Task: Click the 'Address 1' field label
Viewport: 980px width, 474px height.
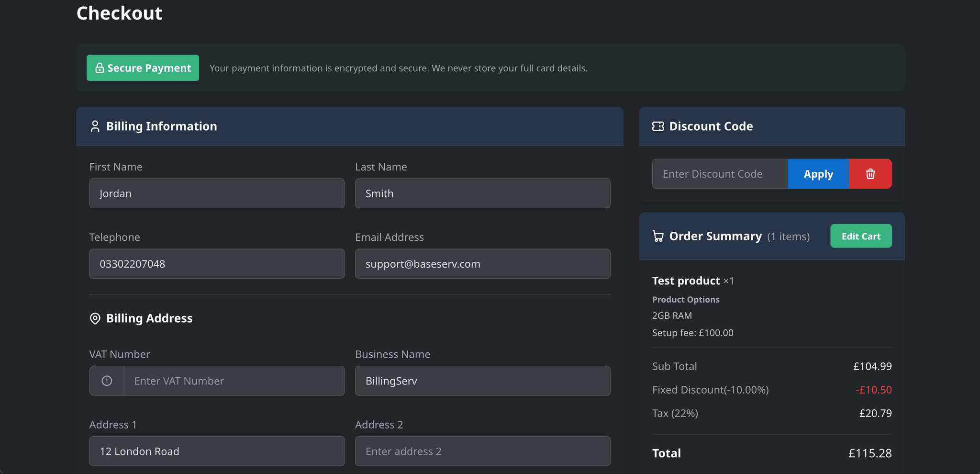Action: (x=113, y=425)
